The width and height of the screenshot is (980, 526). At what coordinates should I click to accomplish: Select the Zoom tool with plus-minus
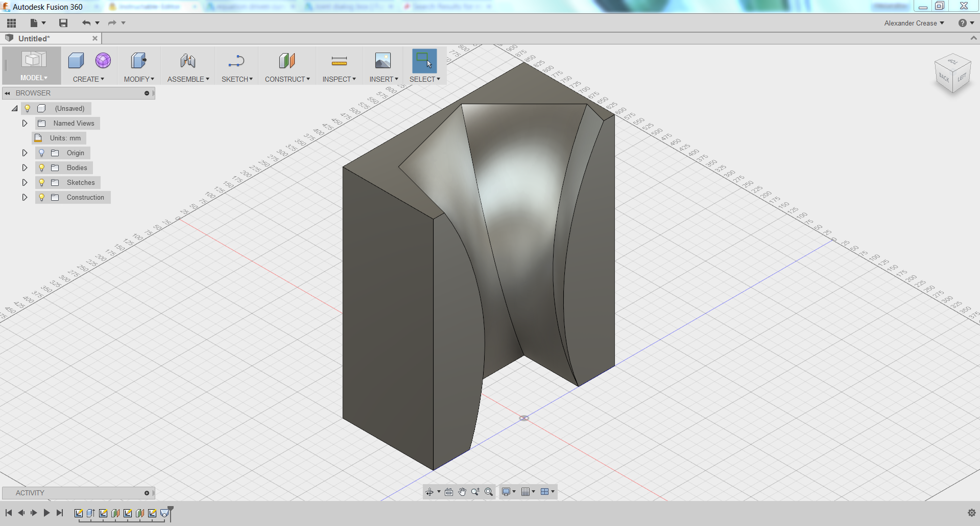[x=475, y=492]
